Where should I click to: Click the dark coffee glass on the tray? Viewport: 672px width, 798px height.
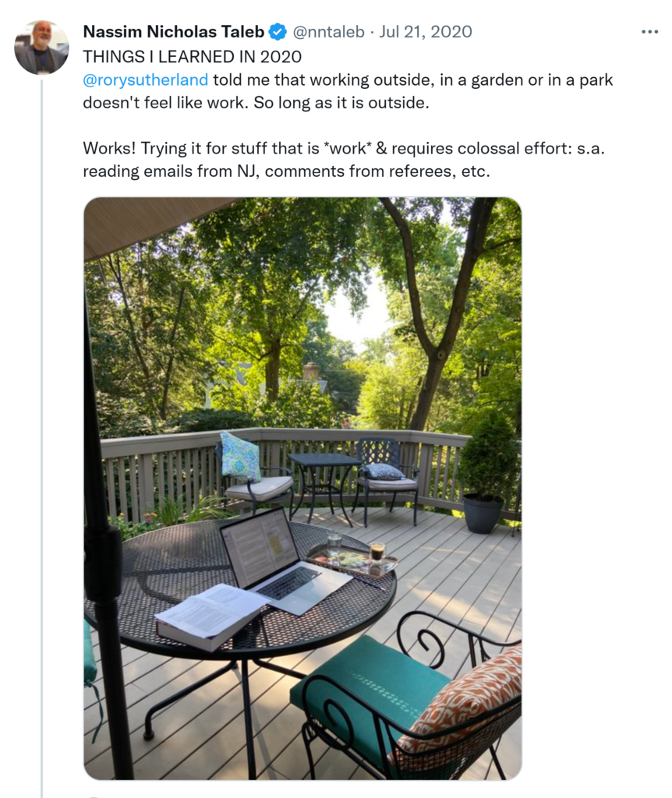point(377,552)
